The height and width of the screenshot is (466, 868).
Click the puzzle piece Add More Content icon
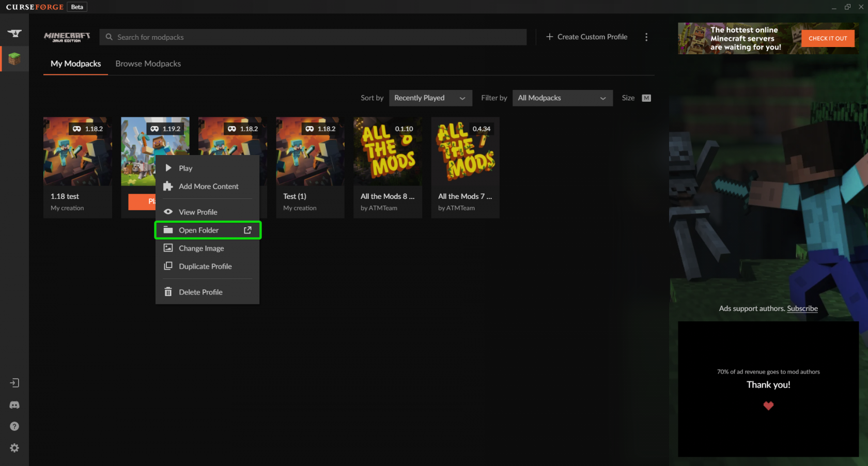pos(168,186)
